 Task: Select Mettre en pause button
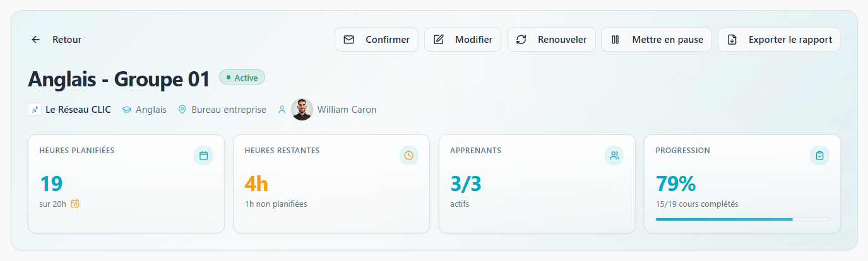click(x=657, y=40)
